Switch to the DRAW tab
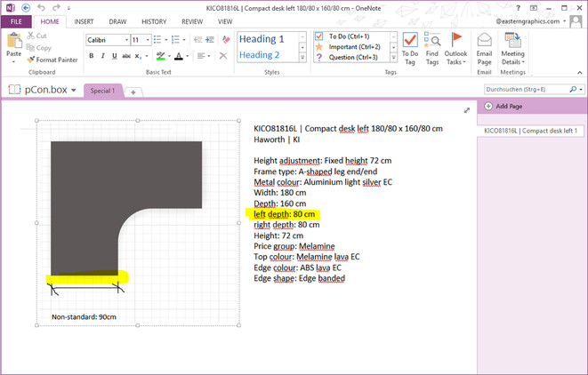588x375 pixels. [x=117, y=21]
